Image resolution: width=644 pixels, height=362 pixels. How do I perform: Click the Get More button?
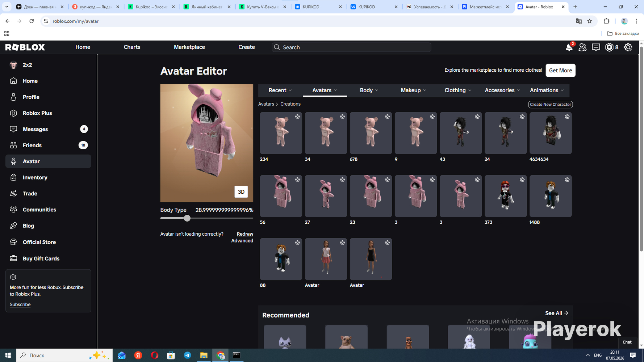pos(560,71)
